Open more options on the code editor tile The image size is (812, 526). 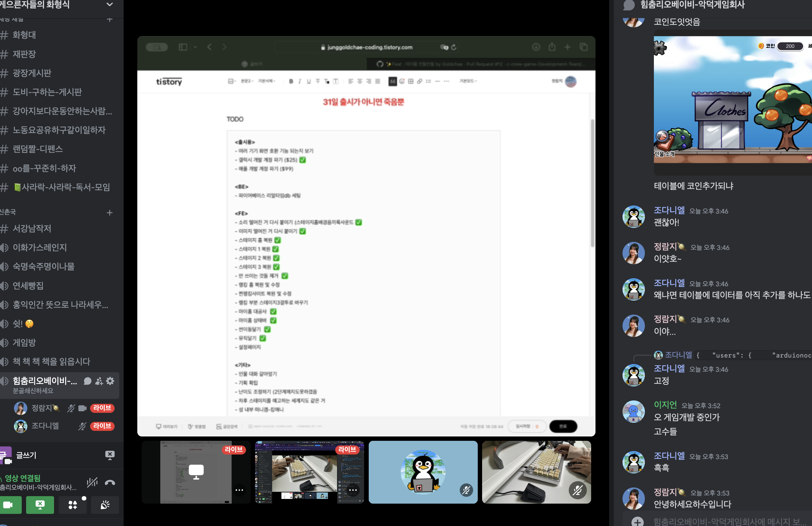353,490
